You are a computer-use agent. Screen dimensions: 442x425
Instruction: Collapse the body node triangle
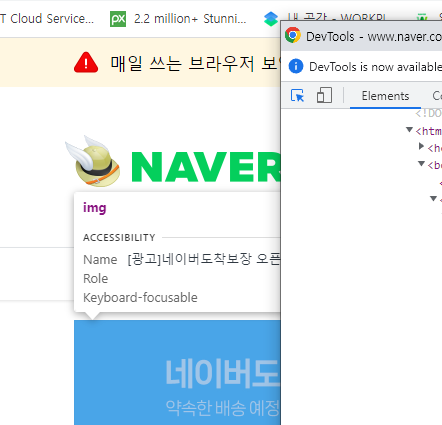tap(421, 164)
